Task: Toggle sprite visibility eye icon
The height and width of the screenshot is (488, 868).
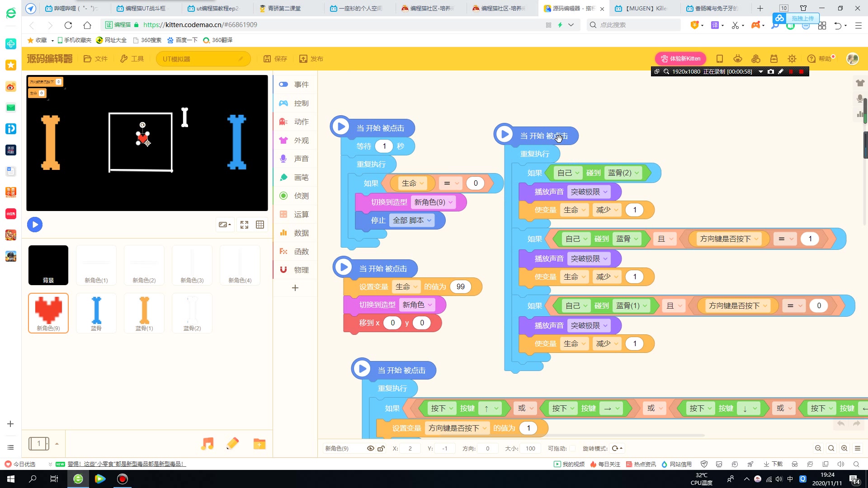Action: point(370,448)
